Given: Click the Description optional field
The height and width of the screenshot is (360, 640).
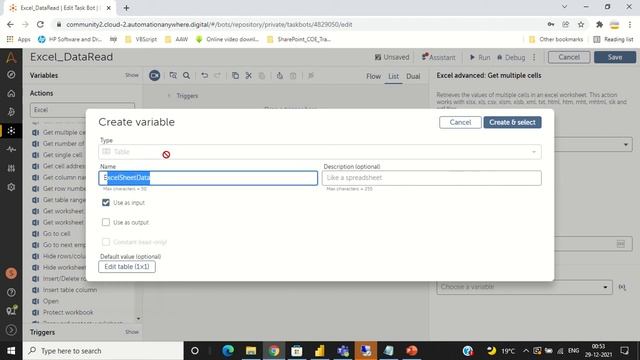Looking at the screenshot, I should tap(431, 178).
